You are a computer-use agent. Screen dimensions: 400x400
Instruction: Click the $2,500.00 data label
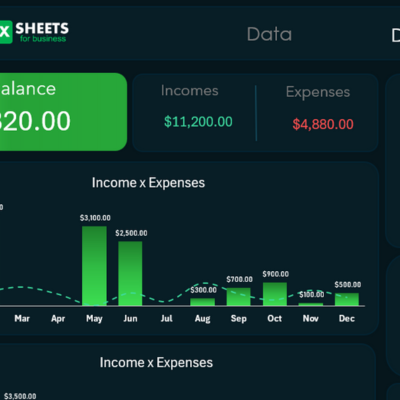(131, 233)
